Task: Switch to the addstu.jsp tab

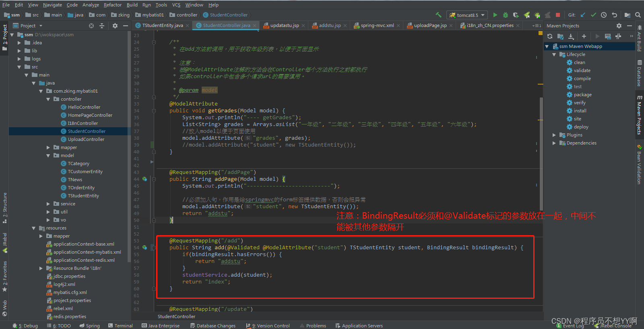Action: click(x=330, y=25)
